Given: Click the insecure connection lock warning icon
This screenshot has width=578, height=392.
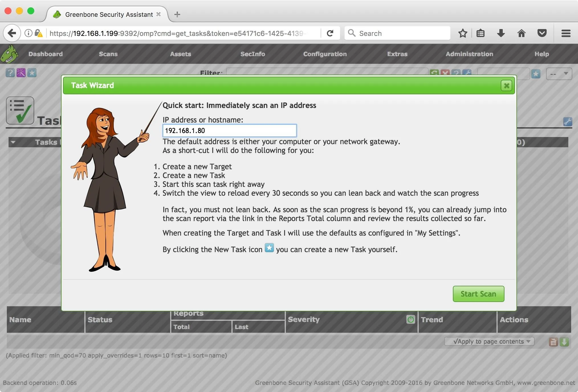Looking at the screenshot, I should [38, 33].
